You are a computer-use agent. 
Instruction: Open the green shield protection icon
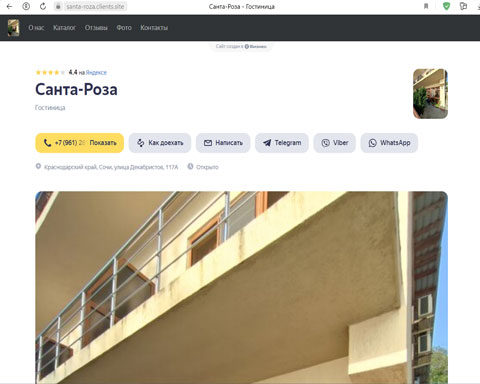pyautogui.click(x=446, y=6)
